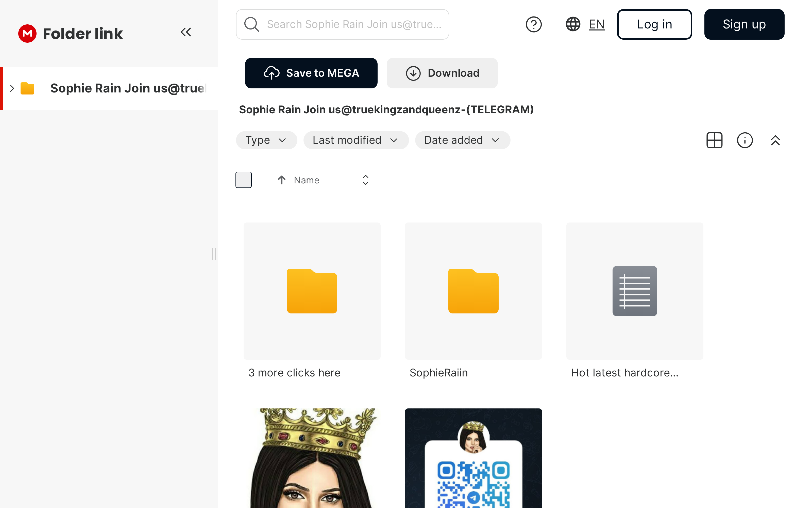The height and width of the screenshot is (508, 812).
Task: Expand the Sophie Rain folder tree arrow
Action: [x=12, y=88]
